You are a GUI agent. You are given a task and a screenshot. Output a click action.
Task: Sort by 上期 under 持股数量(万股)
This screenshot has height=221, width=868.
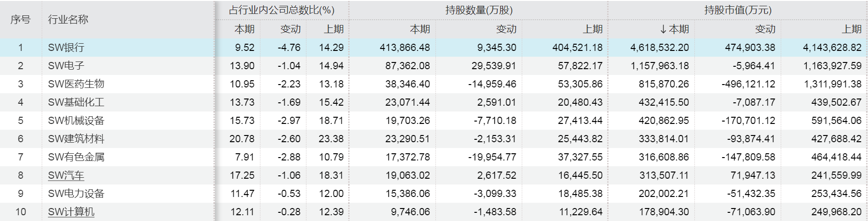pos(592,29)
